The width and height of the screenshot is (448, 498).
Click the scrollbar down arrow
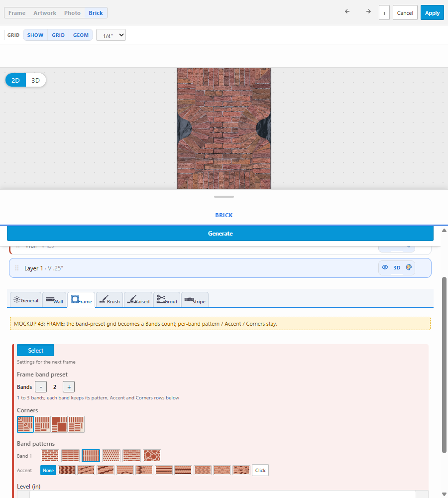click(x=444, y=494)
